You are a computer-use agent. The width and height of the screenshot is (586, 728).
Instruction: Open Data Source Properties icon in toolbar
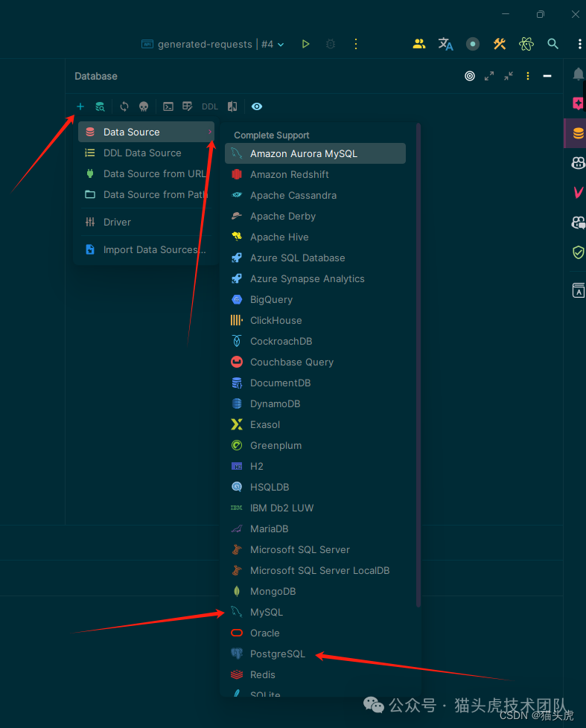(x=100, y=106)
